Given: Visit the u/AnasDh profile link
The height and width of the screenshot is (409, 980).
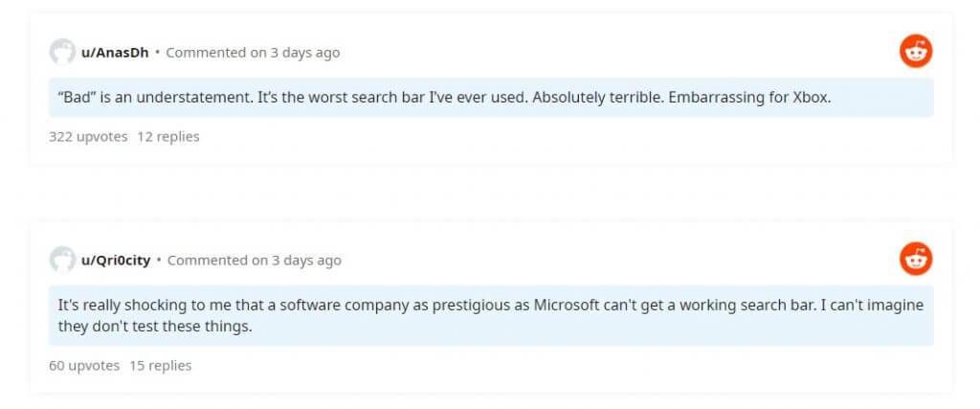Looking at the screenshot, I should (x=115, y=53).
